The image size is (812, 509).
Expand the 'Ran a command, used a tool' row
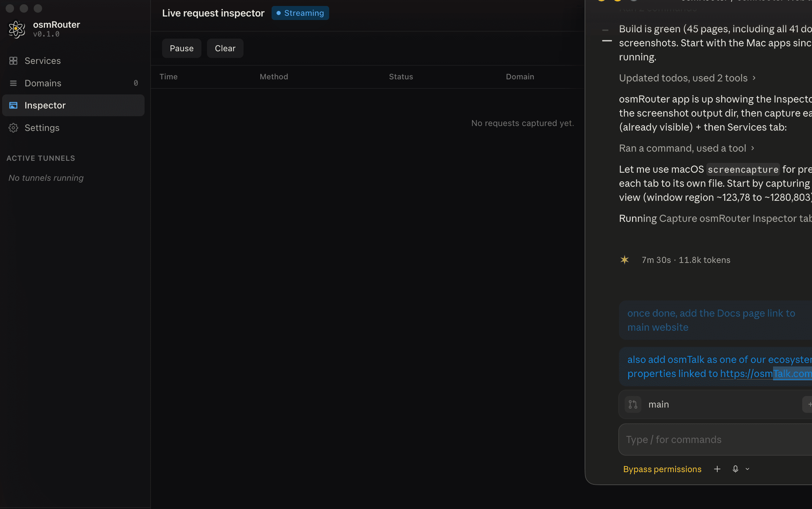686,148
